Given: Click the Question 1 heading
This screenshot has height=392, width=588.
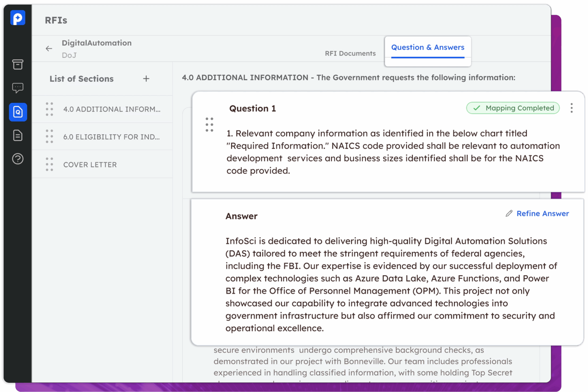Looking at the screenshot, I should coord(252,108).
